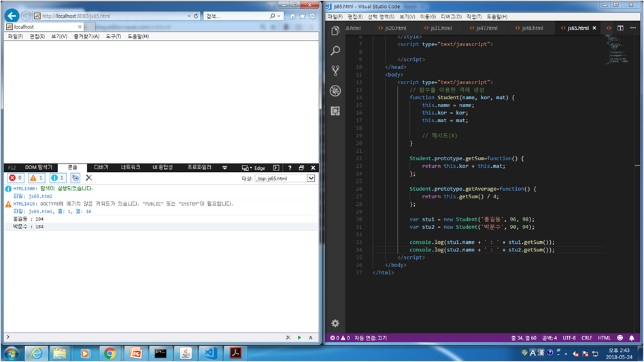
Task: Open IE 즐겨찾기(A) menu
Action: 86,36
